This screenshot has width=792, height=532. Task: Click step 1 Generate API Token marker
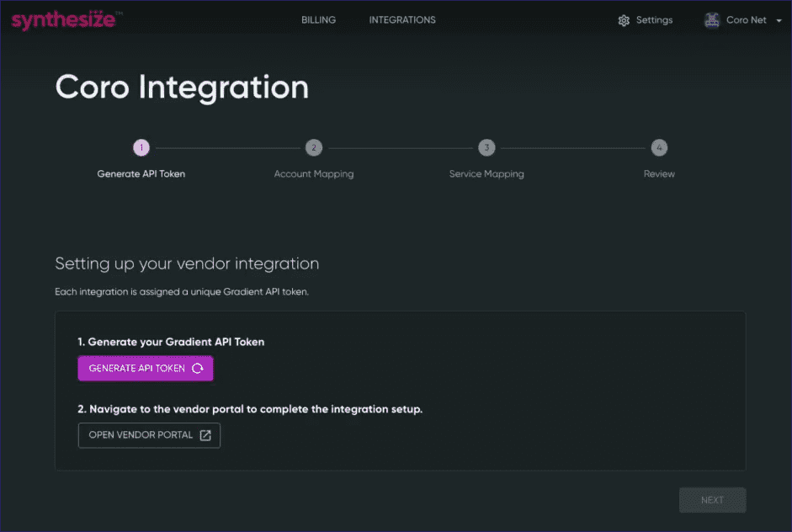click(141, 146)
